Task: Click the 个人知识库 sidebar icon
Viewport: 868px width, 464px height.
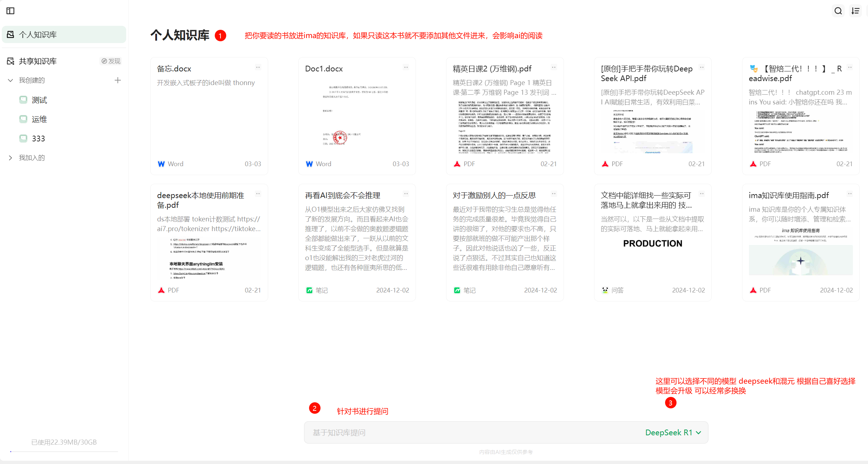Action: tap(11, 34)
